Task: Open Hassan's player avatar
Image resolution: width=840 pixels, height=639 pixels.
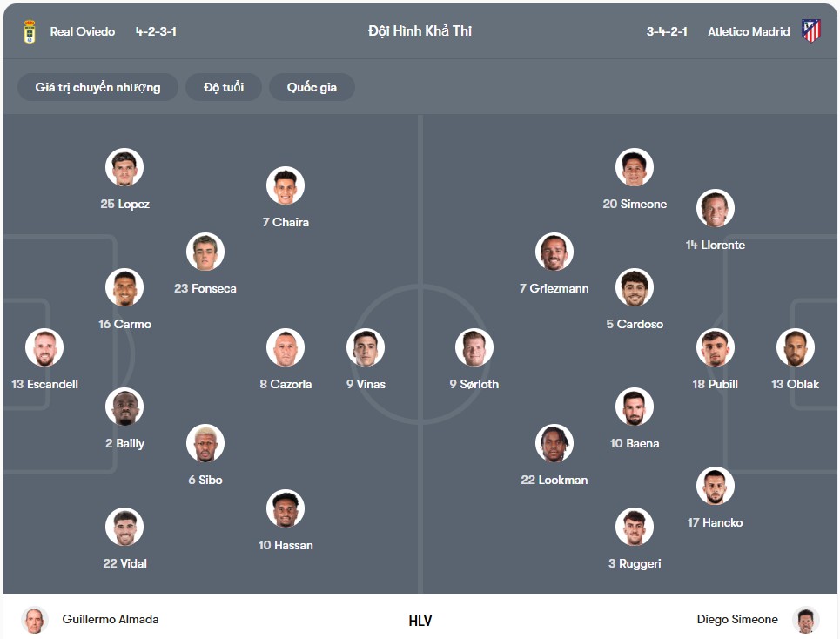Action: [x=286, y=508]
